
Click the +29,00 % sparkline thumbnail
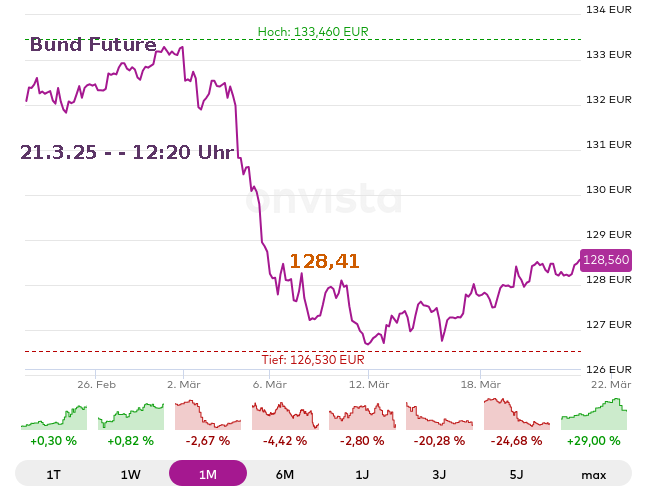click(593, 416)
